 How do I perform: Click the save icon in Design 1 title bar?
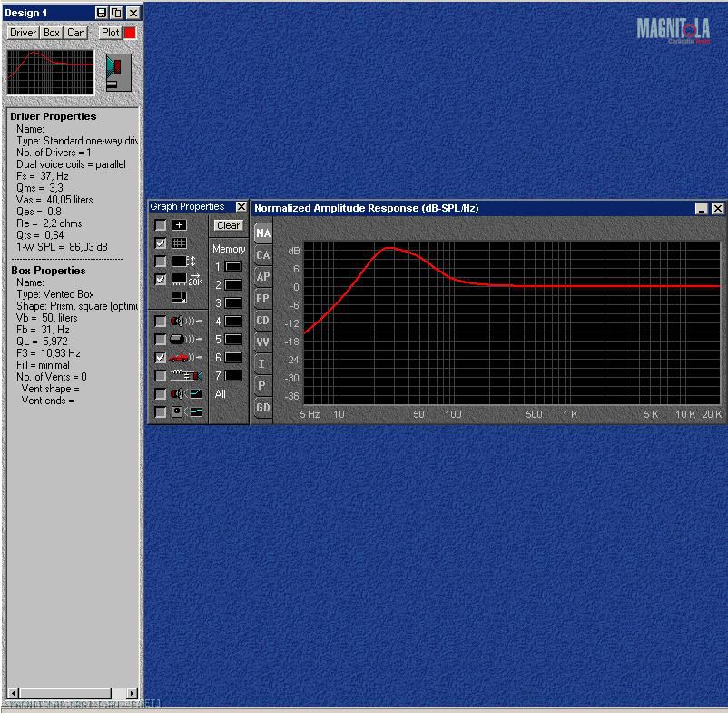click(102, 13)
